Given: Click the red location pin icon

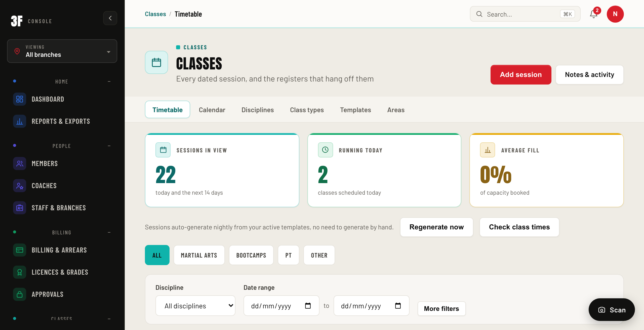Looking at the screenshot, I should click(17, 51).
